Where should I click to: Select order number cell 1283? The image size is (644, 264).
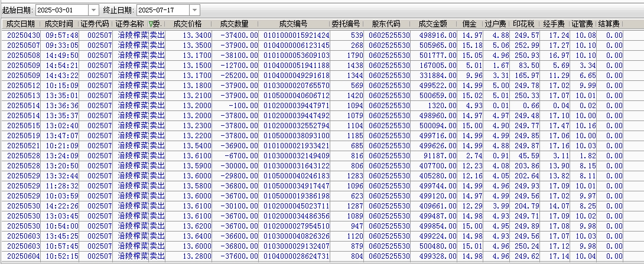coord(355,176)
